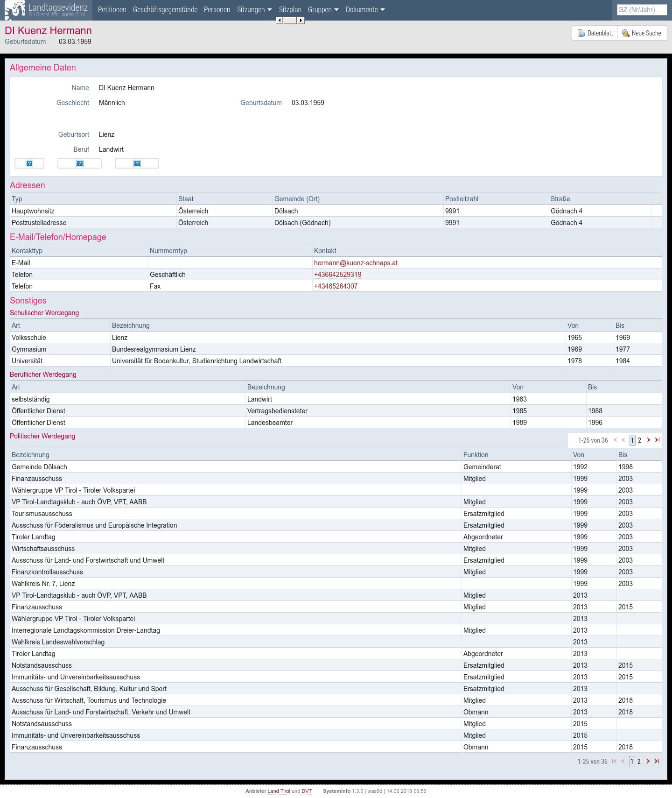The height and width of the screenshot is (798, 672).
Task: Click Tourismusausschuss row
Action: (x=336, y=514)
